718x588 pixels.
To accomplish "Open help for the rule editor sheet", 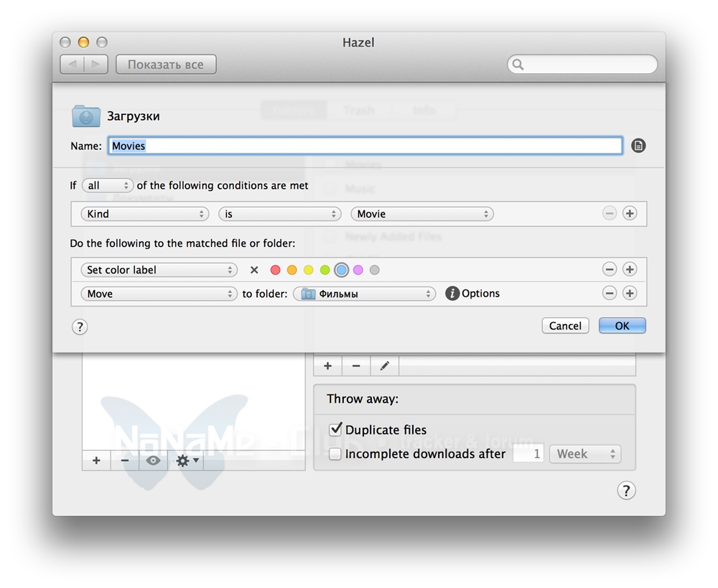I will pyautogui.click(x=80, y=327).
